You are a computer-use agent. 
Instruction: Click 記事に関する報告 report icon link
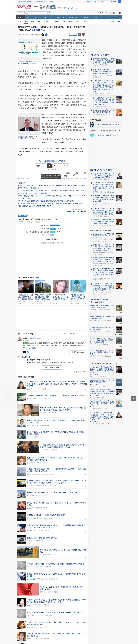(24, 178)
